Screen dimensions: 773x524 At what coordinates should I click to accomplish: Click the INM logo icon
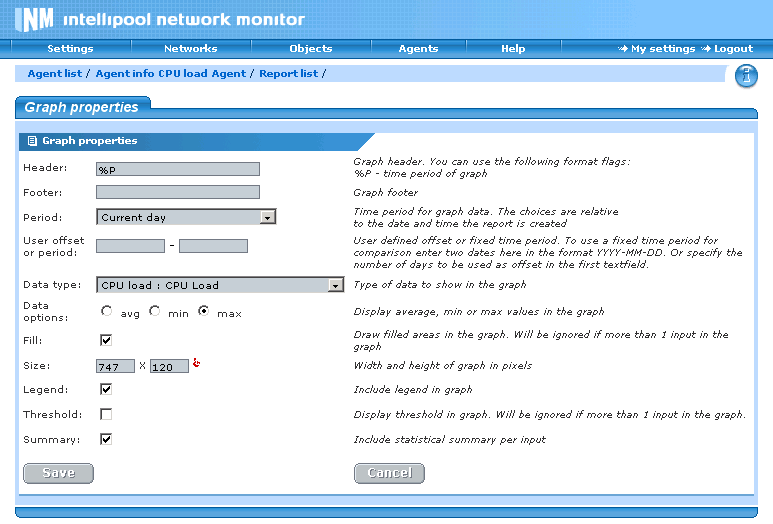[x=31, y=19]
